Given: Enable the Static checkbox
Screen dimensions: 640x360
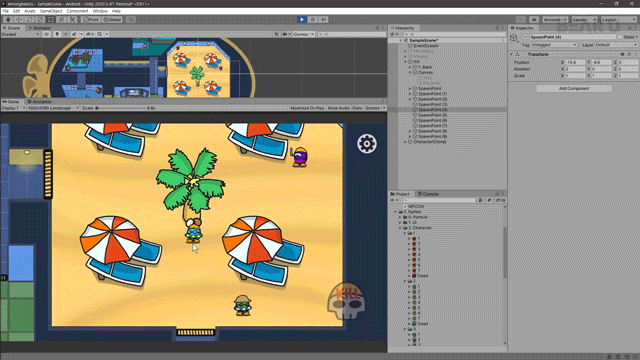Looking at the screenshot, I should pos(620,37).
